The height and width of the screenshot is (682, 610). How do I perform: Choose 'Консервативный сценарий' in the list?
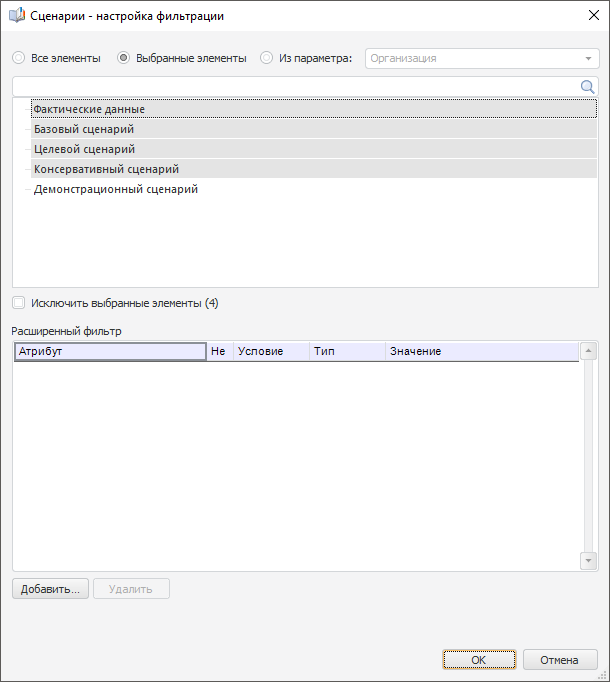tap(314, 169)
